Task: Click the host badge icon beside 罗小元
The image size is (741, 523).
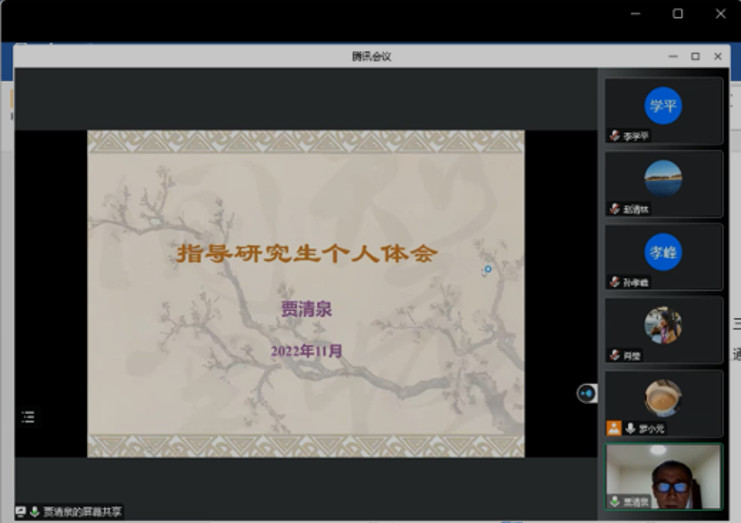Action: tap(614, 428)
